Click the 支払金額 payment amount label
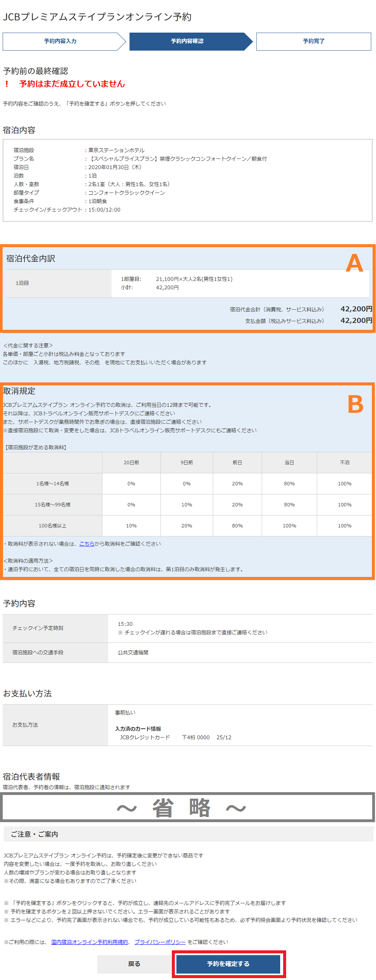 [x=285, y=321]
